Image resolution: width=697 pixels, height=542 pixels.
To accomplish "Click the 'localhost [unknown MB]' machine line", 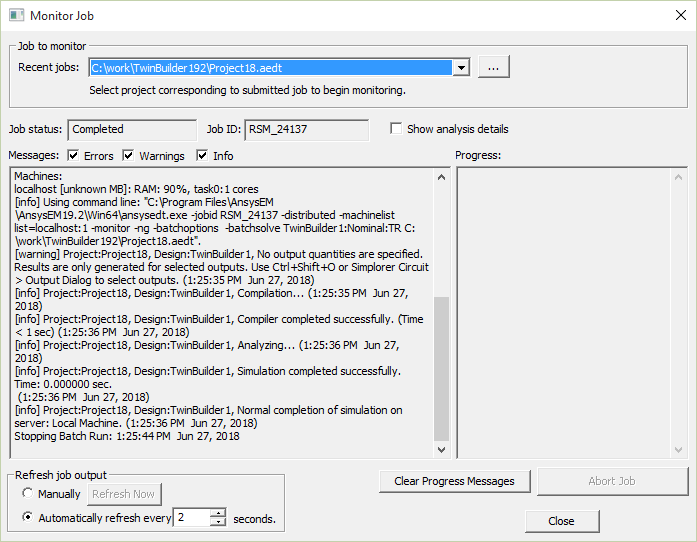I will [136, 189].
